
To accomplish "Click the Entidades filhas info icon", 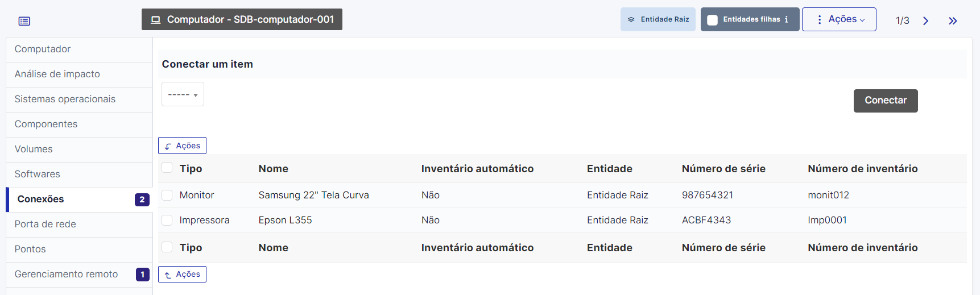I will click(786, 19).
